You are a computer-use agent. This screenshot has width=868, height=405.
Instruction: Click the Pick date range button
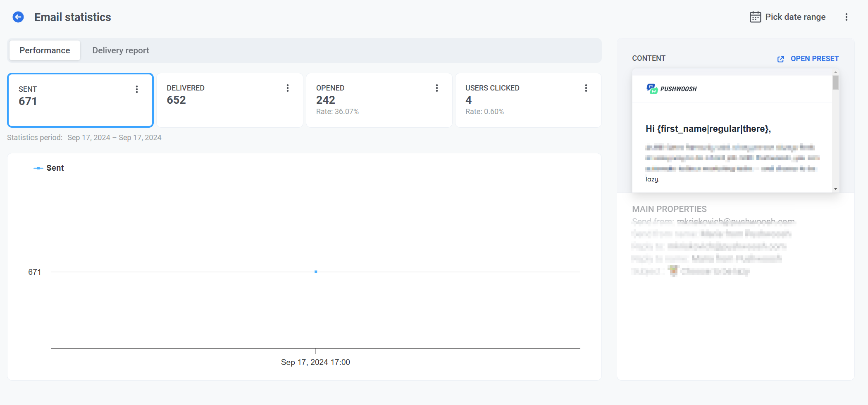795,17
